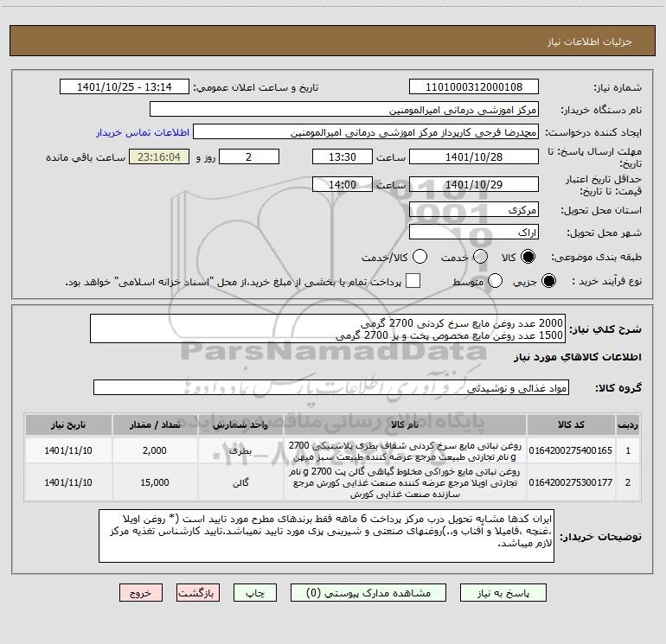
Task: Click the delivery province field مرکزی
Action: pyautogui.click(x=474, y=210)
